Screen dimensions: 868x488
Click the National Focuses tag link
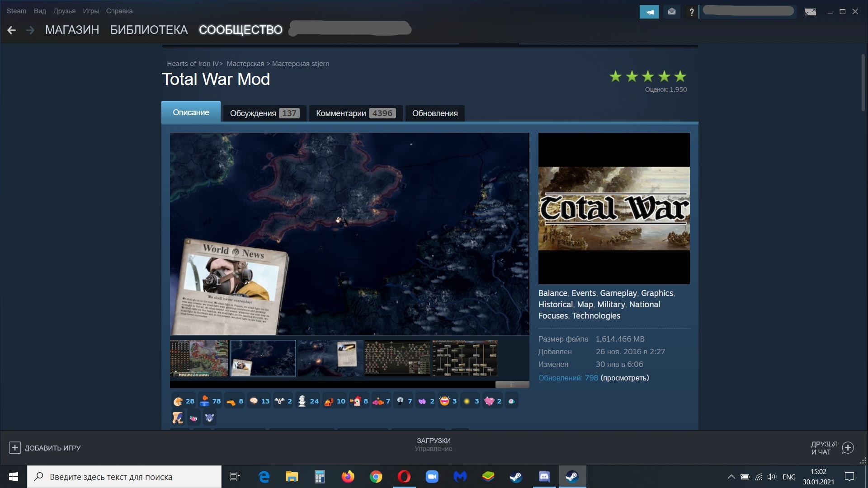coord(644,305)
